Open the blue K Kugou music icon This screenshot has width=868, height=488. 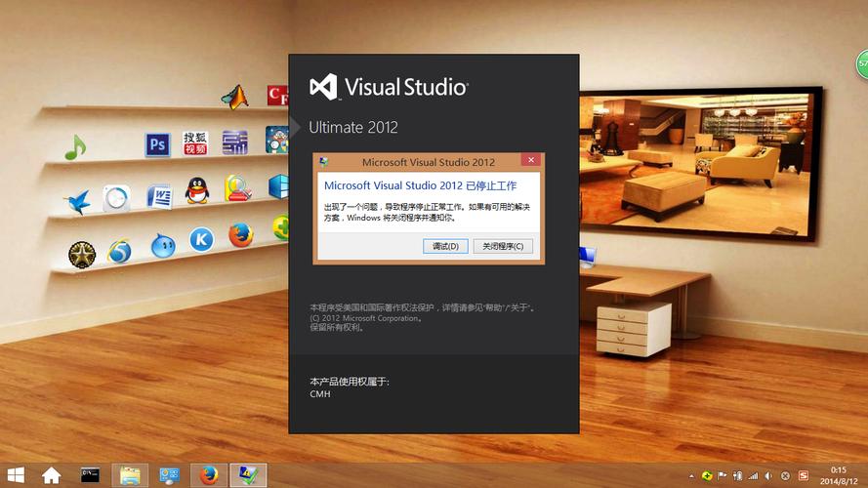coord(201,239)
